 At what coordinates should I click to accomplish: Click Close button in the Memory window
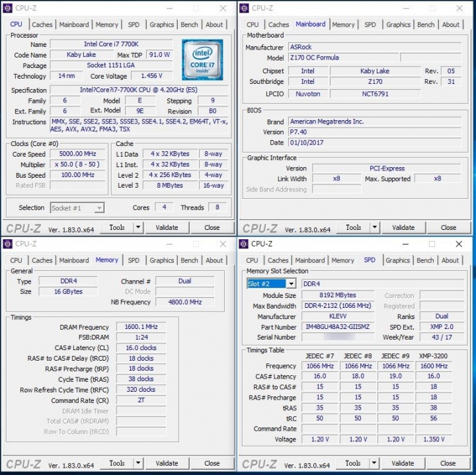(x=212, y=463)
